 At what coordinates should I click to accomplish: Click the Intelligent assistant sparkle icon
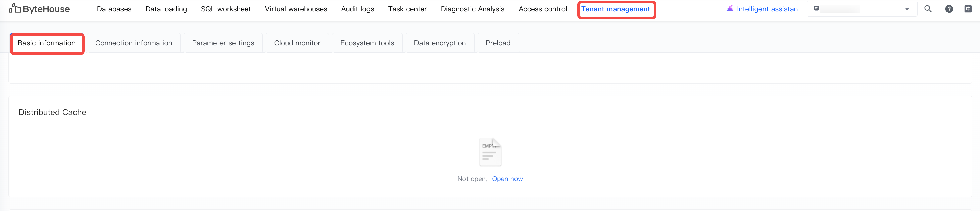point(730,8)
